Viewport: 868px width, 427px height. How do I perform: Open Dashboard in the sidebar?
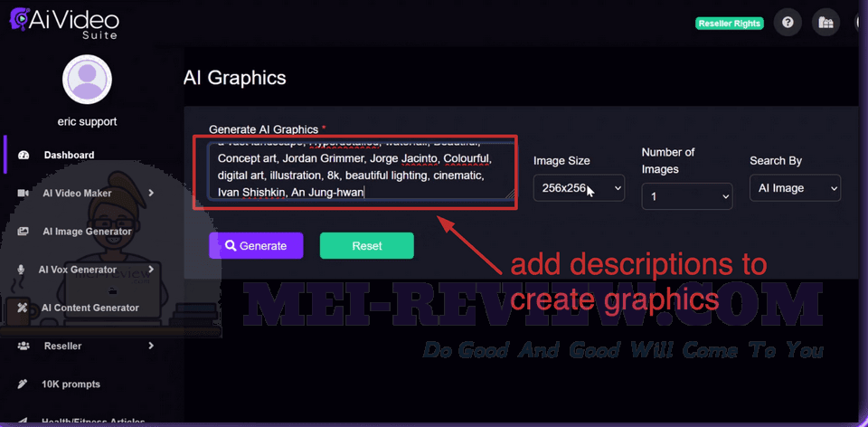click(70, 155)
